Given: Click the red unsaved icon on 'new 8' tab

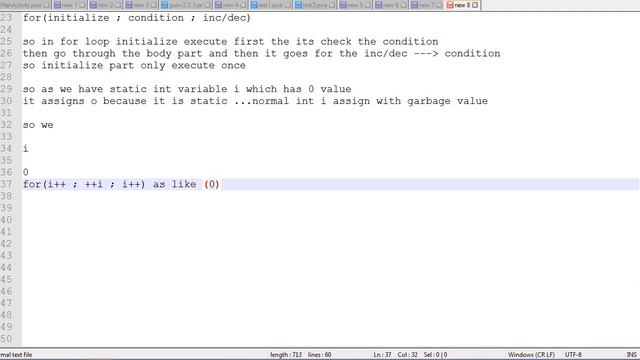Looking at the screenshot, I should tap(450, 5).
